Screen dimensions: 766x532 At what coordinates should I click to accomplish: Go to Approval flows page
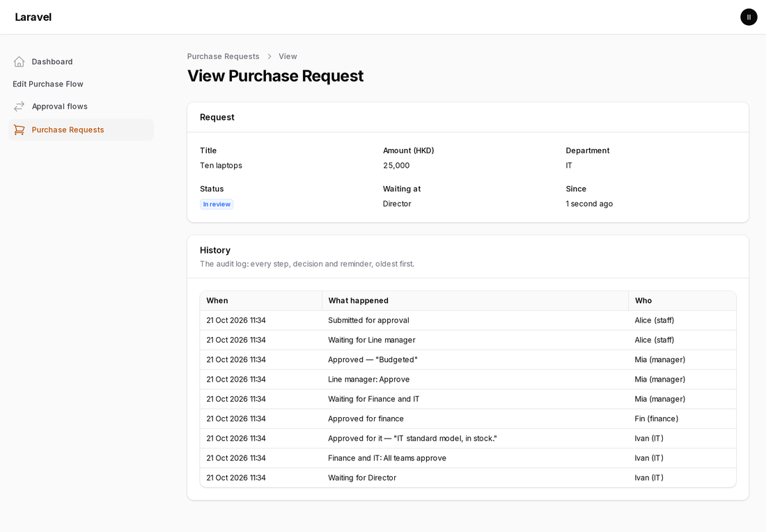pos(81,107)
